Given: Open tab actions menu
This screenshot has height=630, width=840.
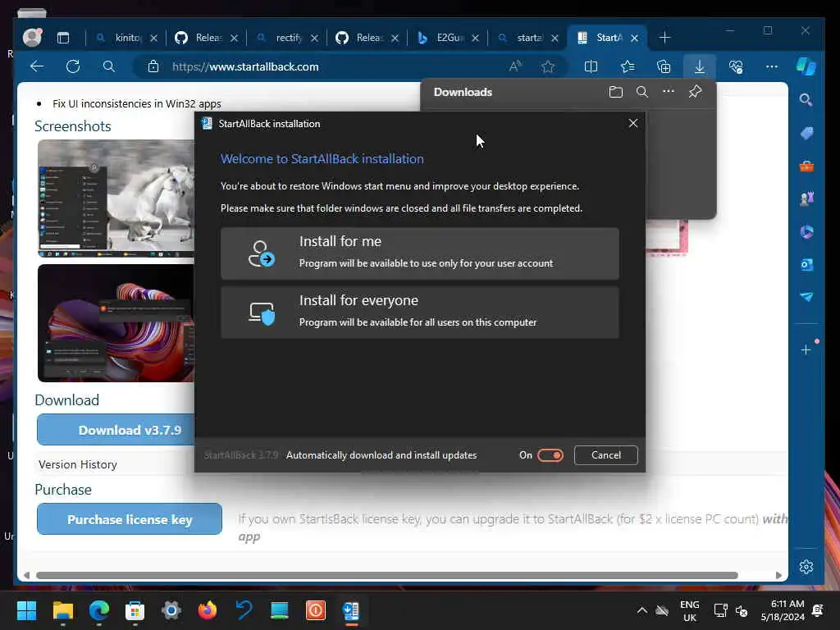Looking at the screenshot, I should [x=63, y=38].
